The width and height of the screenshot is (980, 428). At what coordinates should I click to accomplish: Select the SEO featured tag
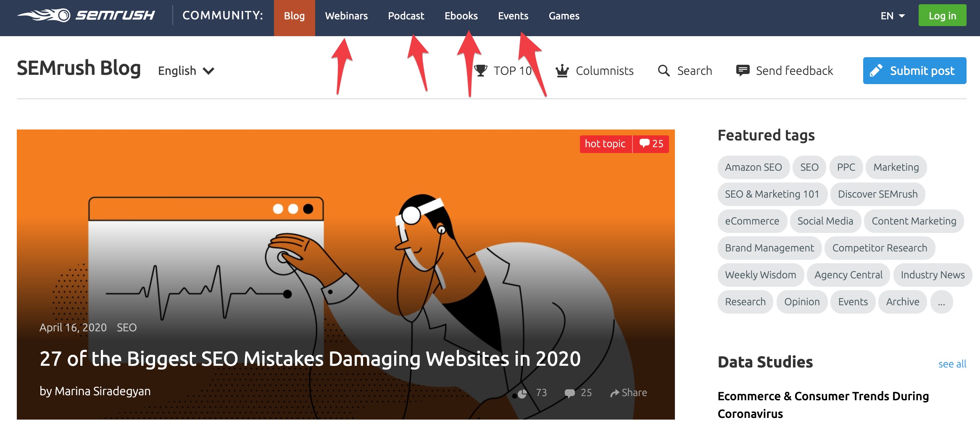pyautogui.click(x=809, y=167)
